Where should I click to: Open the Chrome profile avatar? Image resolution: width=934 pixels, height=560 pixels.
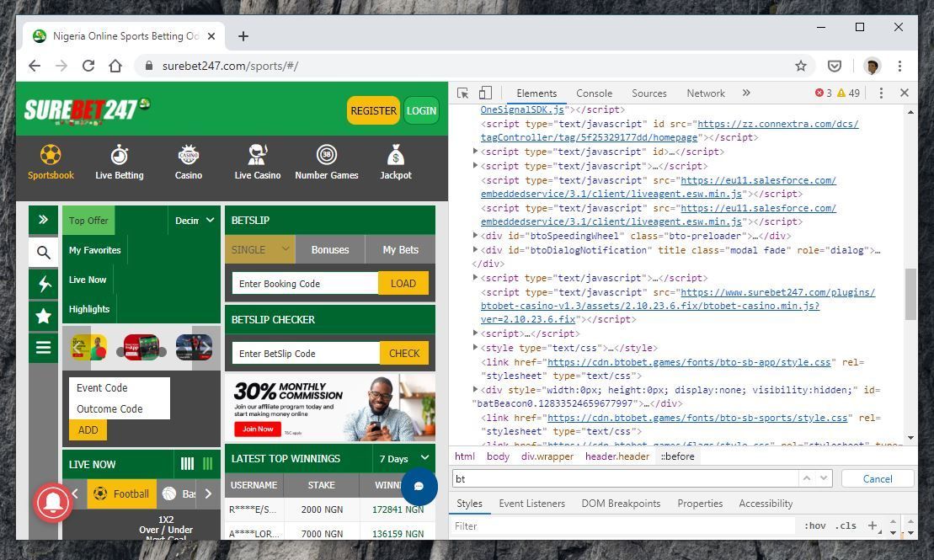coord(872,67)
